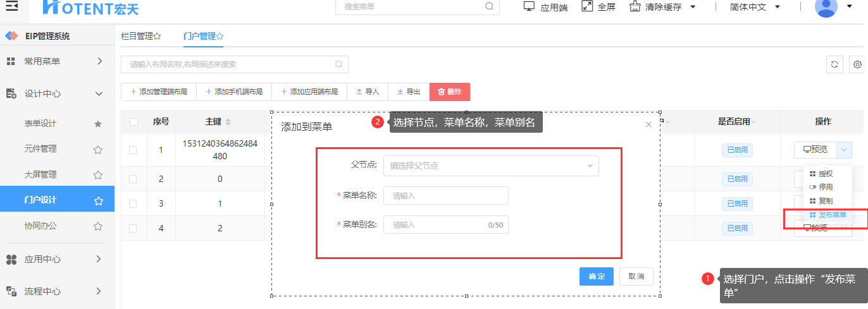Image resolution: width=868 pixels, height=309 pixels.
Task: Toggle favorite star for 表单设计
Action: (98, 124)
